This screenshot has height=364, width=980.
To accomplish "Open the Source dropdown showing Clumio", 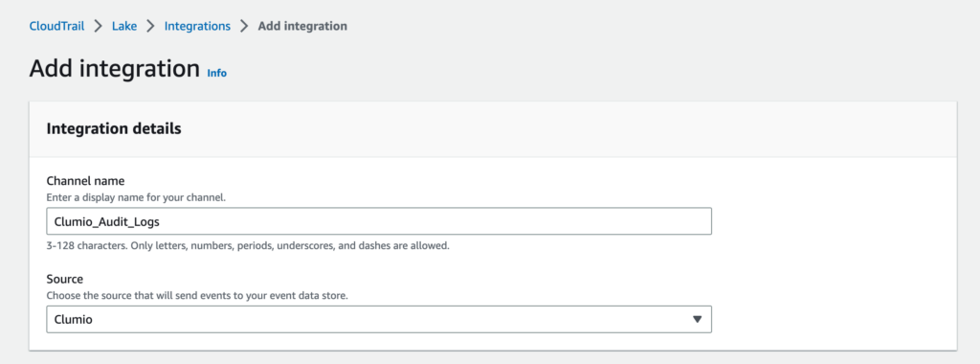I will click(379, 319).
